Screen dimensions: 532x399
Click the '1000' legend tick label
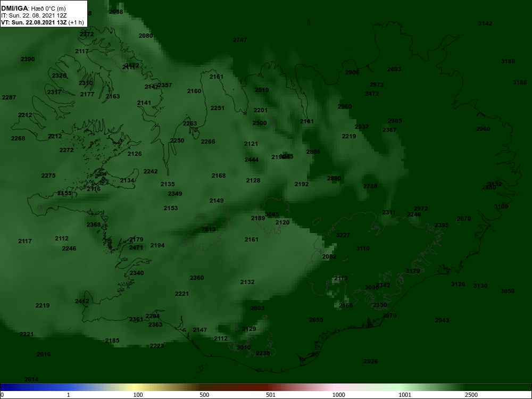pyautogui.click(x=338, y=395)
